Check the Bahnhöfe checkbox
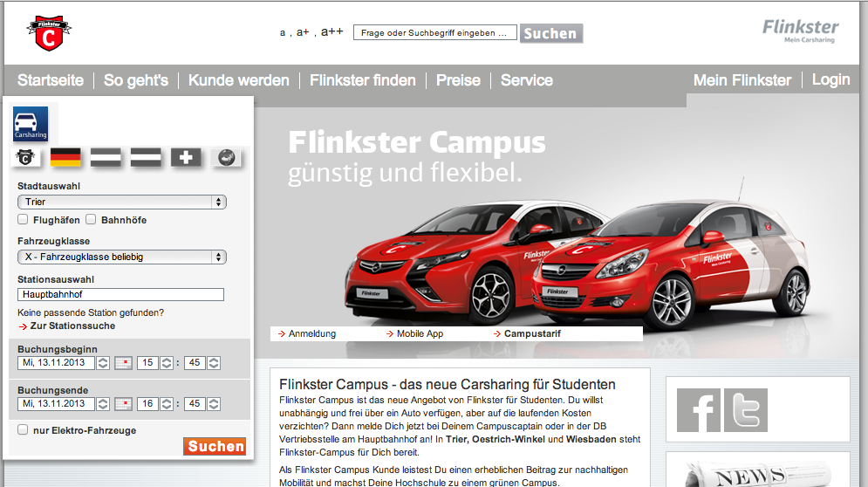Image resolution: width=868 pixels, height=487 pixels. [91, 219]
